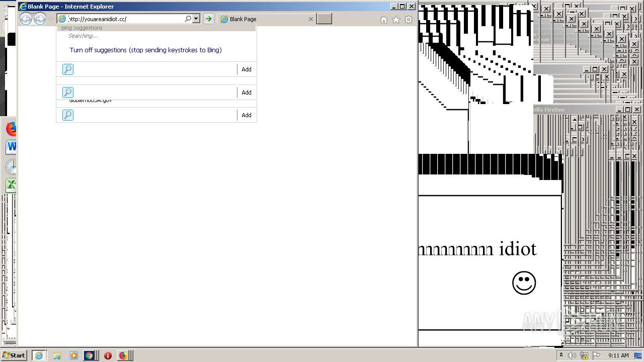The width and height of the screenshot is (644, 362).
Task: Open a new tab in Internet Explorer
Action: pos(324,19)
